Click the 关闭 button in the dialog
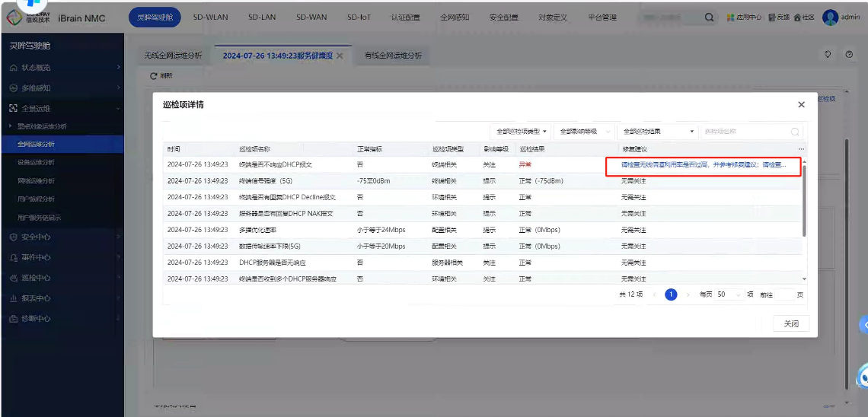Image resolution: width=868 pixels, height=417 pixels. point(791,324)
